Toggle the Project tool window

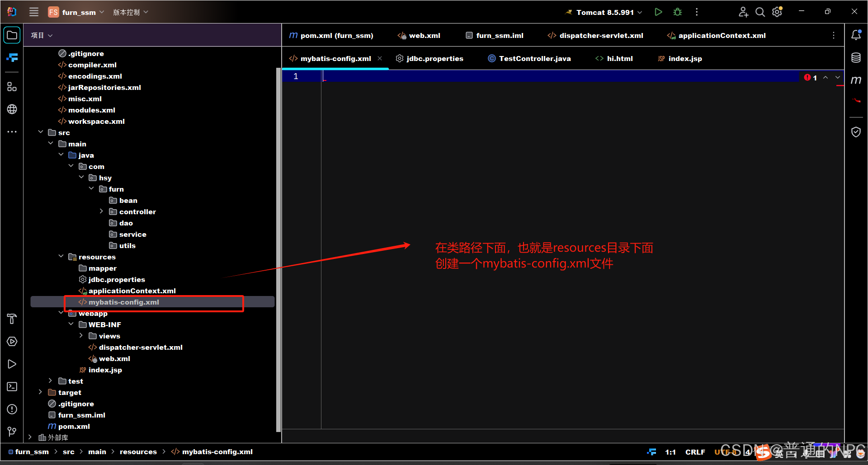(x=12, y=35)
